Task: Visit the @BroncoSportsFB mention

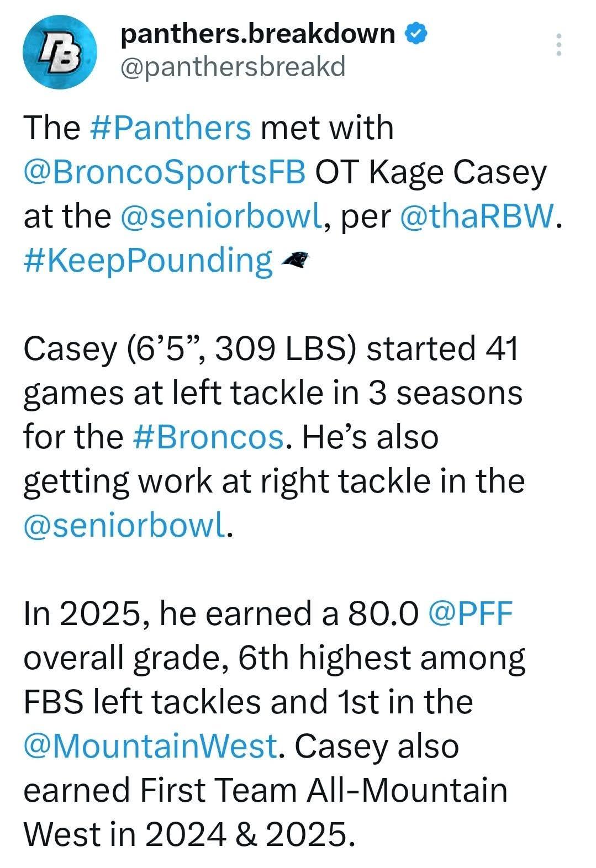Action: (x=165, y=172)
